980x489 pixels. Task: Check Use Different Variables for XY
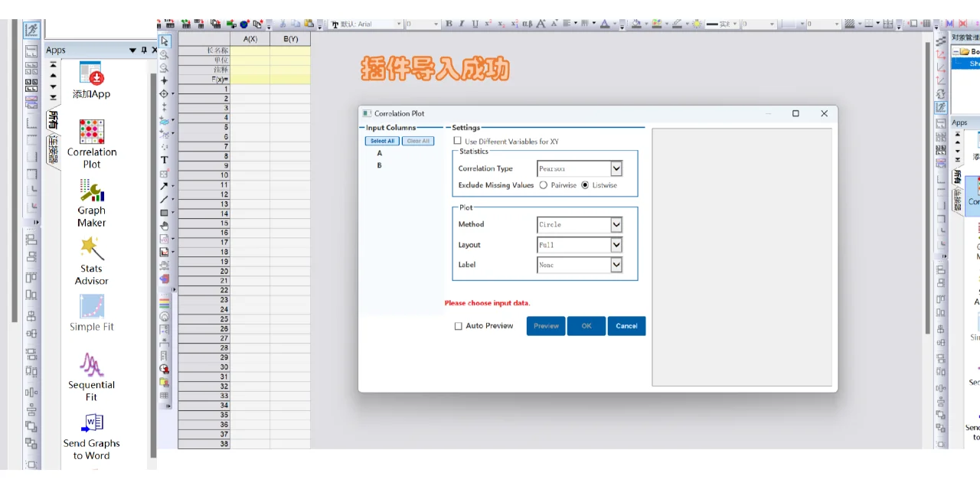click(458, 141)
